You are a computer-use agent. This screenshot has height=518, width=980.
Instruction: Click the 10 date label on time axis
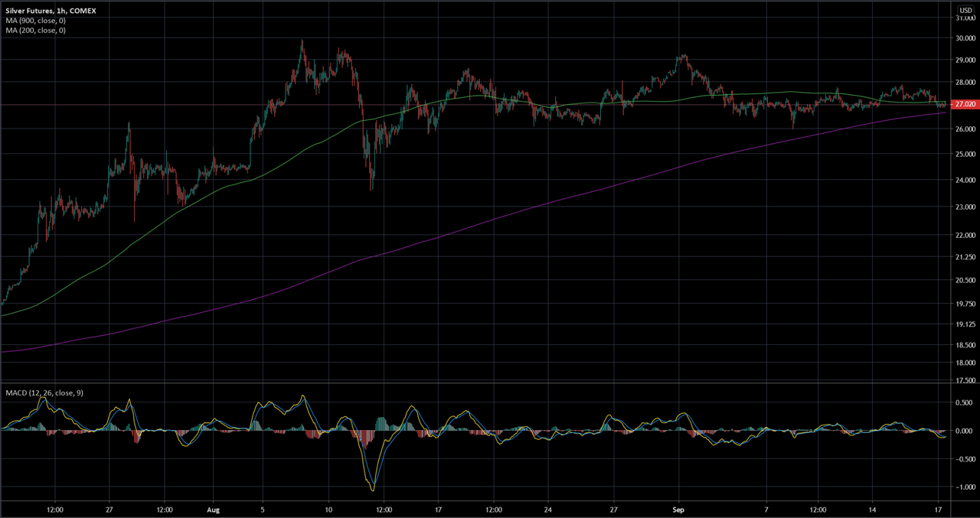coord(328,508)
